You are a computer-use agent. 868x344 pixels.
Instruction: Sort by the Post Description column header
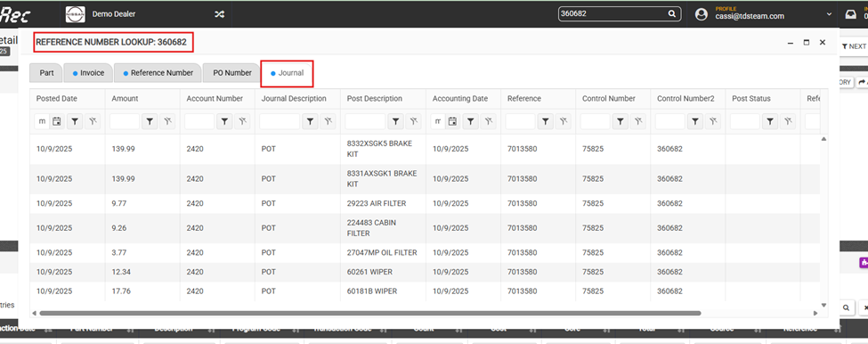pos(374,99)
